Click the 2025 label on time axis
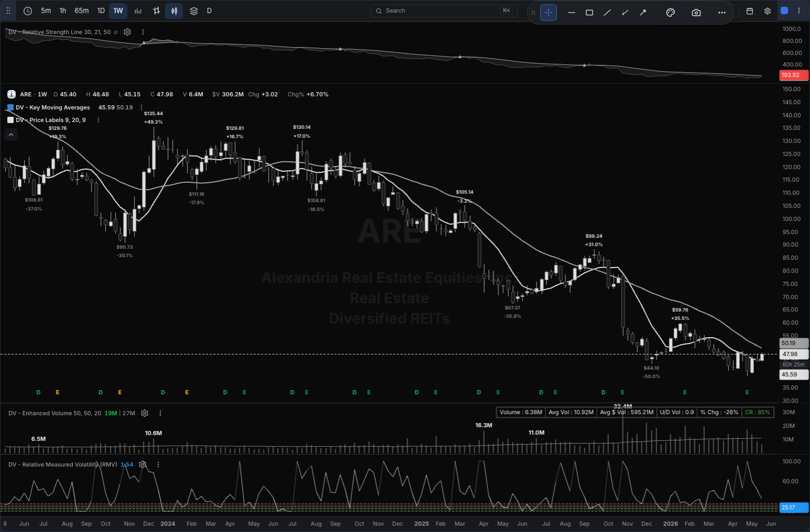The image size is (810, 532). (x=421, y=524)
